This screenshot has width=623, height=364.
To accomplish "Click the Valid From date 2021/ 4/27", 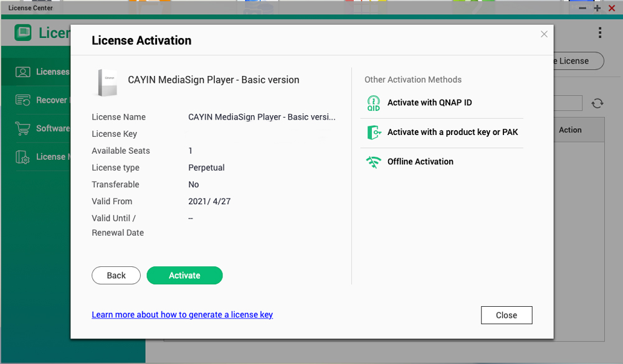I will click(x=209, y=201).
